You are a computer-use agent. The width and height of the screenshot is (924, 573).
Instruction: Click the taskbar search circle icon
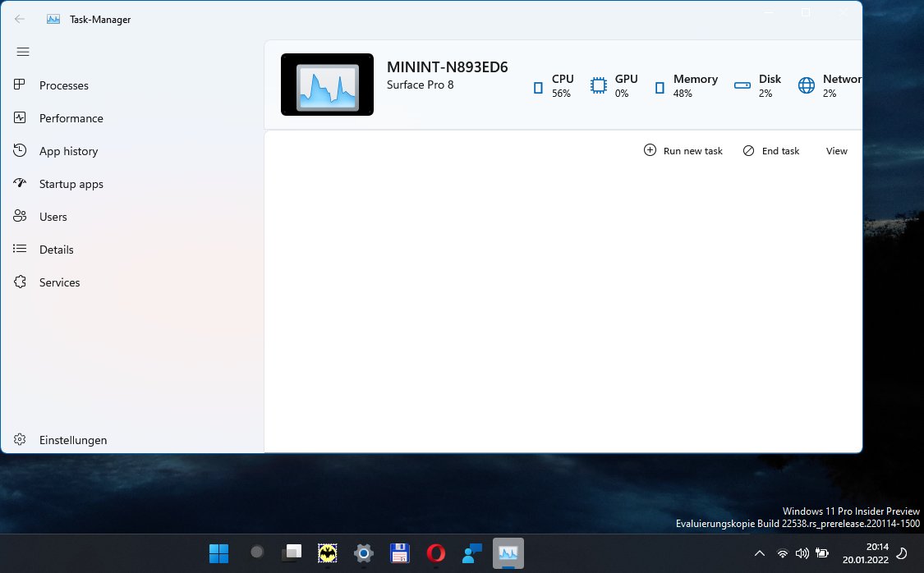(x=256, y=552)
